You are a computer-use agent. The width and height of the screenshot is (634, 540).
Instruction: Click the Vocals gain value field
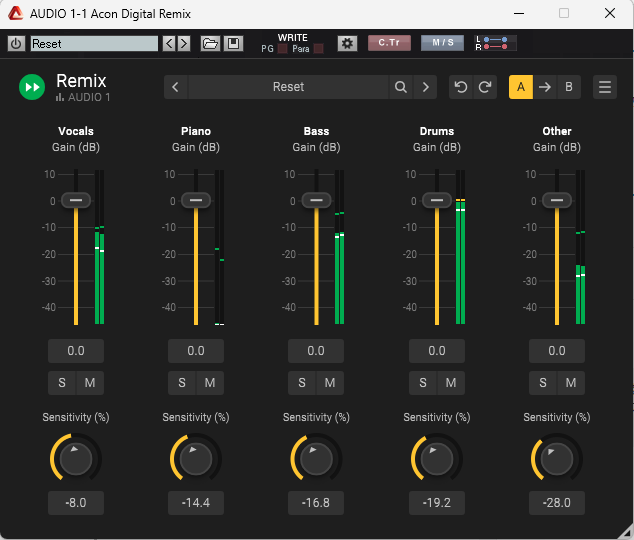pos(76,351)
